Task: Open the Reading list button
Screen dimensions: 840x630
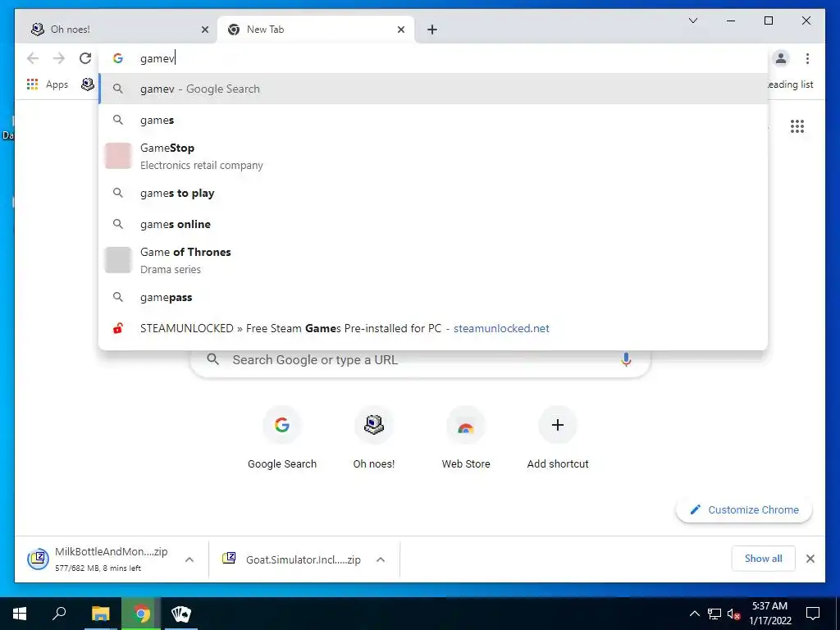Action: coord(790,84)
